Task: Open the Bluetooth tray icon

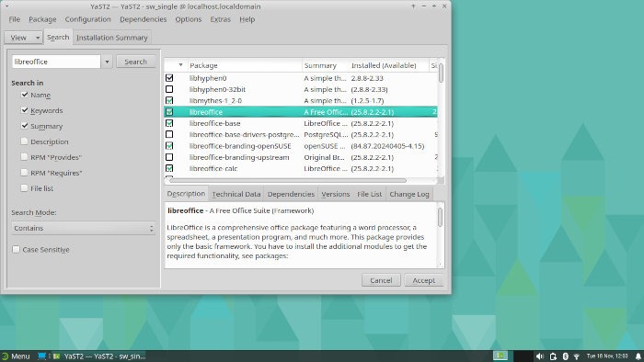Action: click(565, 356)
